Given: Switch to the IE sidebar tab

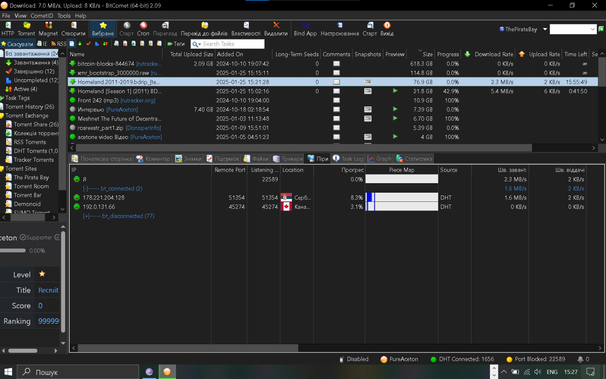Looking at the screenshot, I should [42, 44].
